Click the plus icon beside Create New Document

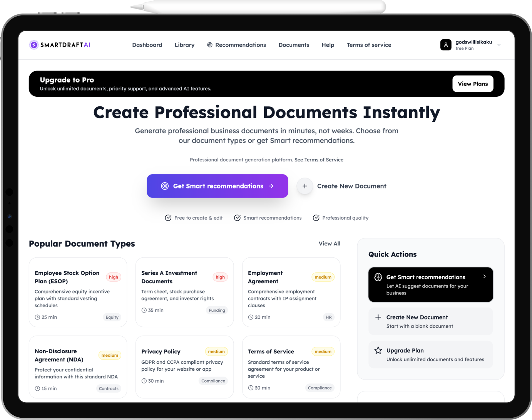pyautogui.click(x=304, y=186)
